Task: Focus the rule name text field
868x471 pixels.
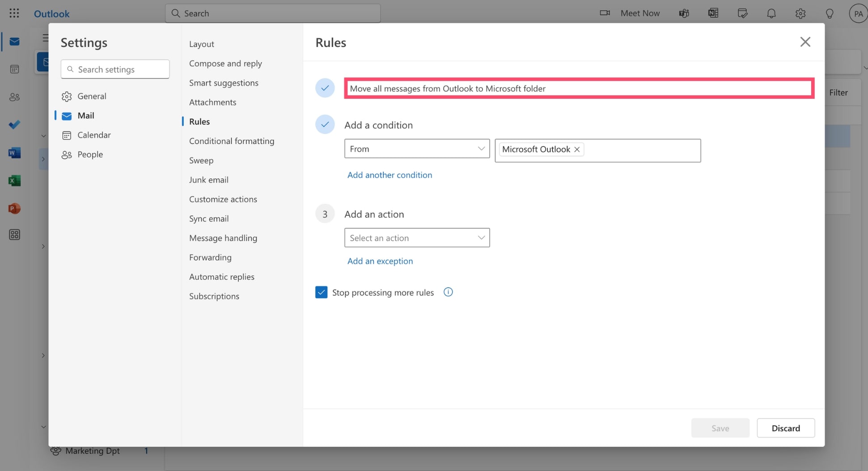Action: coord(579,88)
